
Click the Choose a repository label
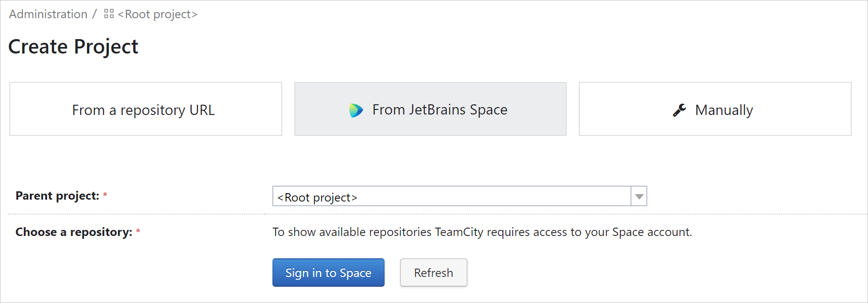tap(74, 232)
